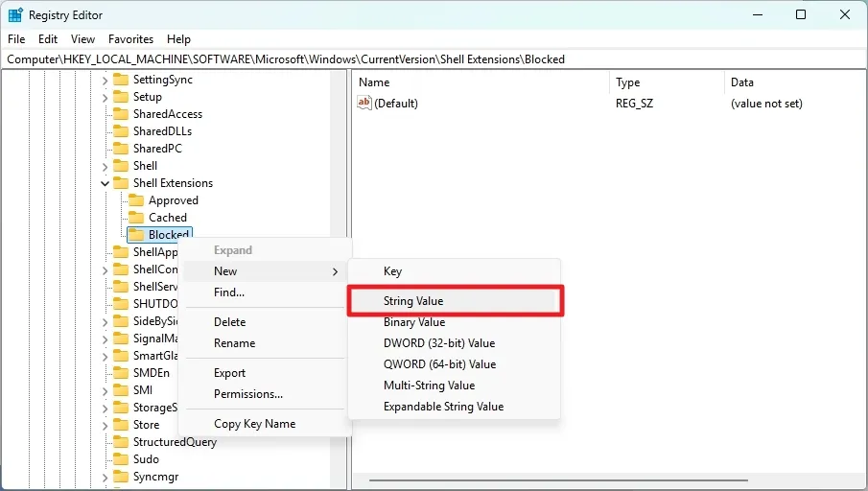Click the (value not set) data cell
Screen dimensions: 868x491
(766, 104)
